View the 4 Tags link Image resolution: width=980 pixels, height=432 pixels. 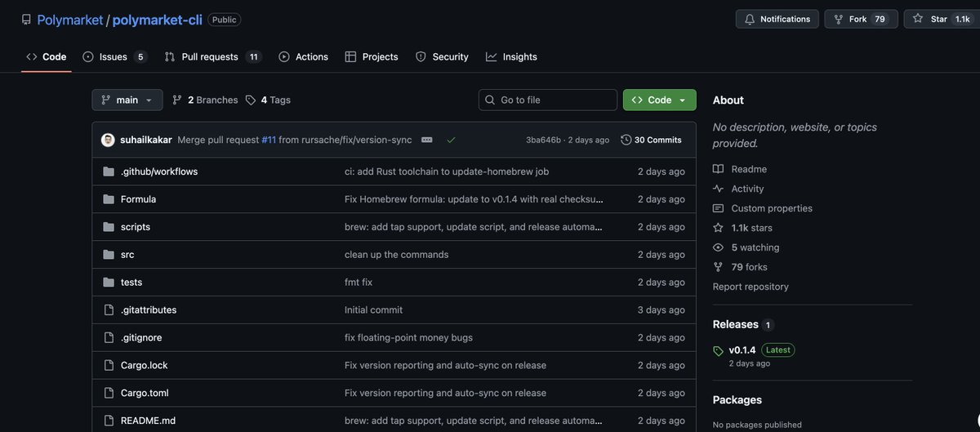268,100
